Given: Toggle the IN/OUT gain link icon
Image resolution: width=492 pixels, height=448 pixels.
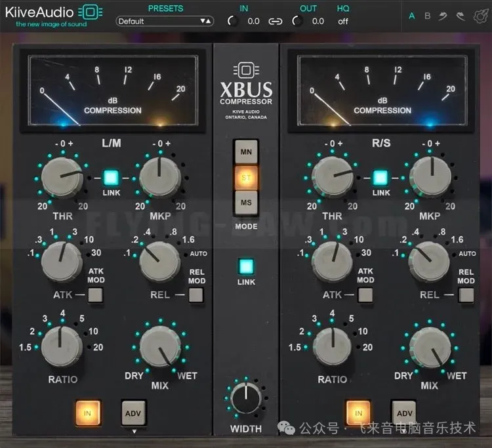Looking at the screenshot, I should click(275, 22).
